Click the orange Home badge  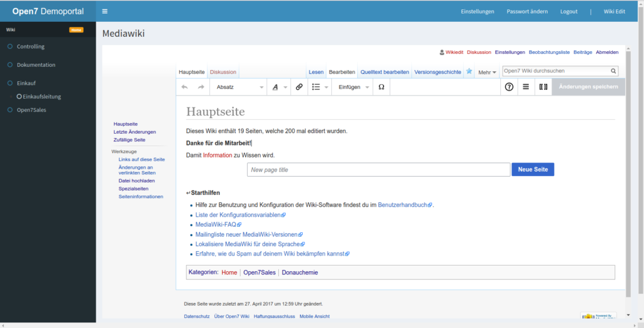[76, 30]
